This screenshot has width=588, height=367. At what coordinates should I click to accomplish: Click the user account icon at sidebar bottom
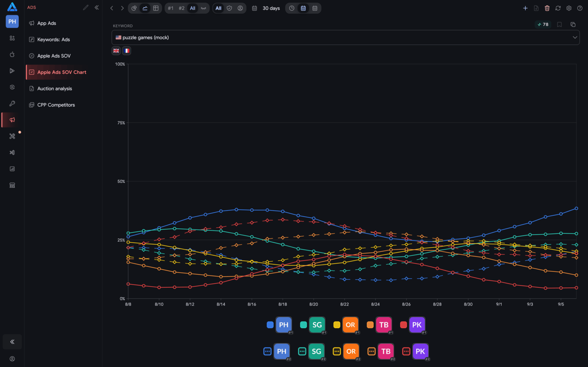point(12,359)
